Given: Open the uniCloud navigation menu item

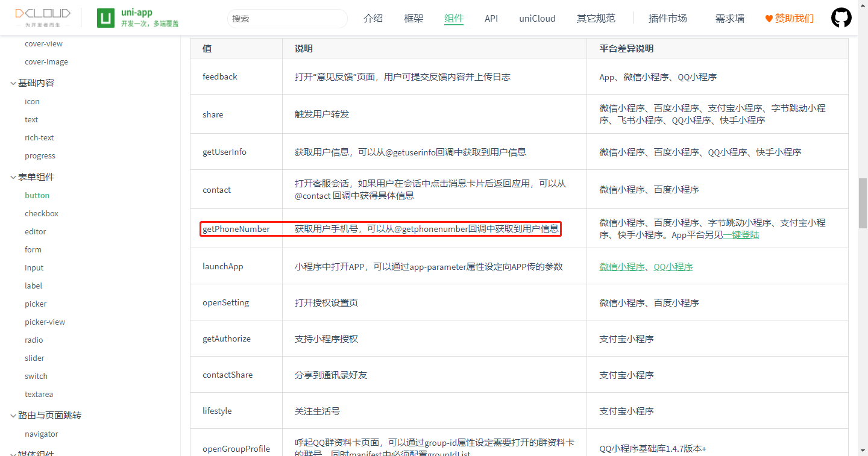Looking at the screenshot, I should pos(536,19).
